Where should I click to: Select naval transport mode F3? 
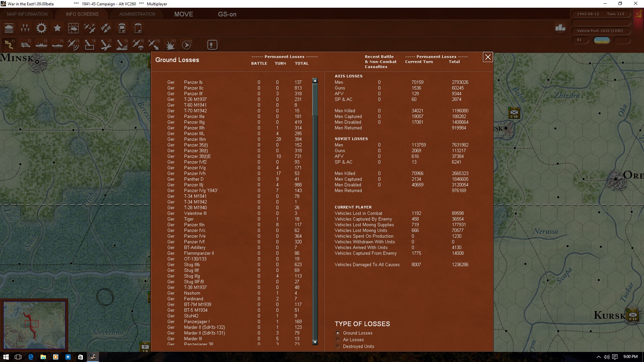[41, 45]
